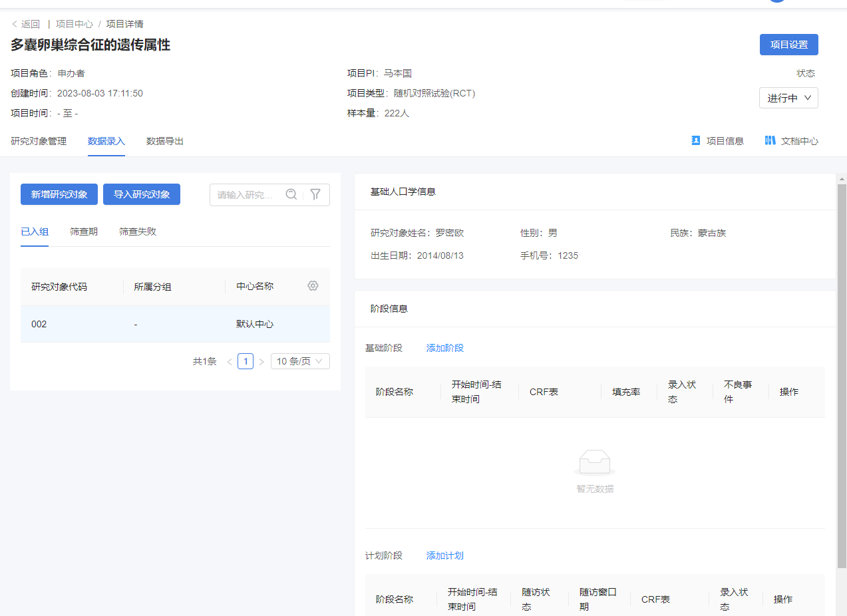Switch to 研究对象管理 tab
Image resolution: width=847 pixels, height=616 pixels.
[x=39, y=141]
